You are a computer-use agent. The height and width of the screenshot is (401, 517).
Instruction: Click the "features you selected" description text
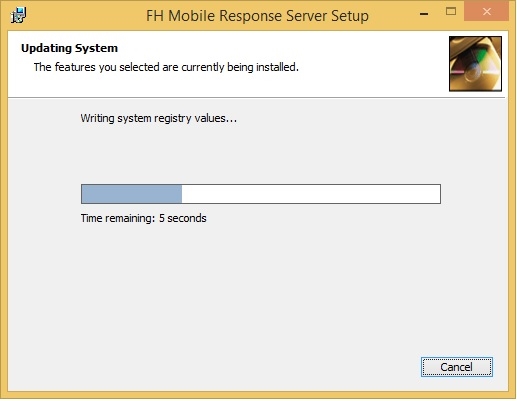click(x=166, y=67)
